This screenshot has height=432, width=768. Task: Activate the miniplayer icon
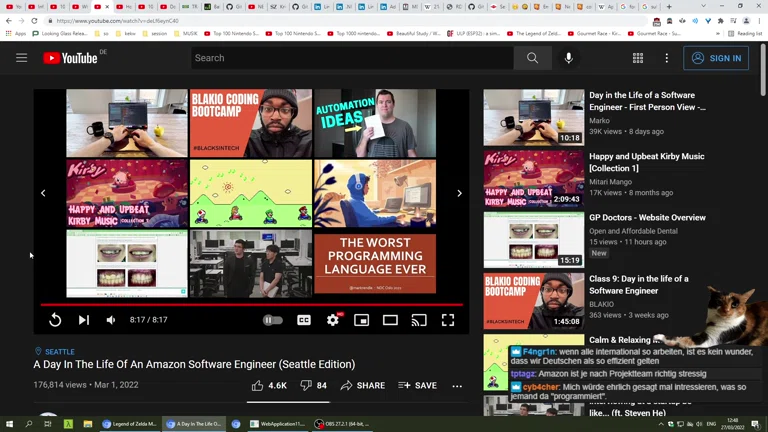tap(362, 320)
